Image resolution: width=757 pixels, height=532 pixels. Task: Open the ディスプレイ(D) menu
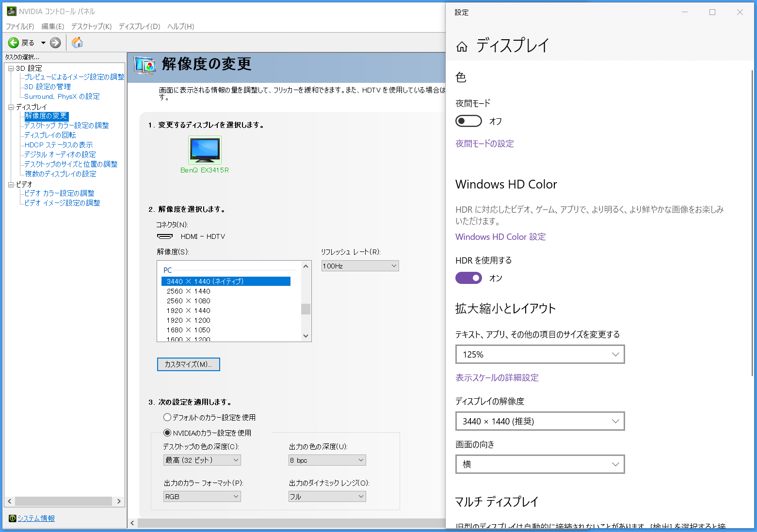pos(139,26)
